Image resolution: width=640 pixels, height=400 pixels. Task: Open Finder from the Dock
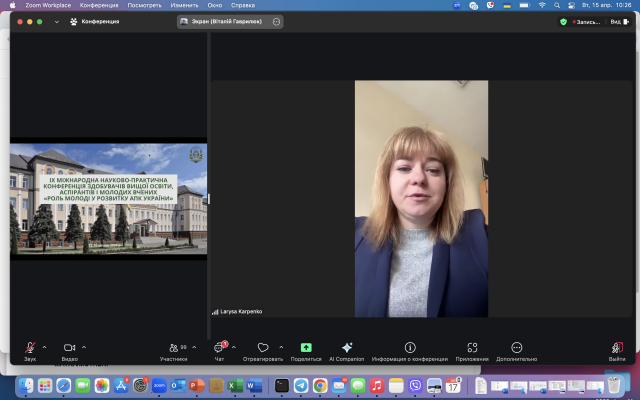pyautogui.click(x=26, y=385)
